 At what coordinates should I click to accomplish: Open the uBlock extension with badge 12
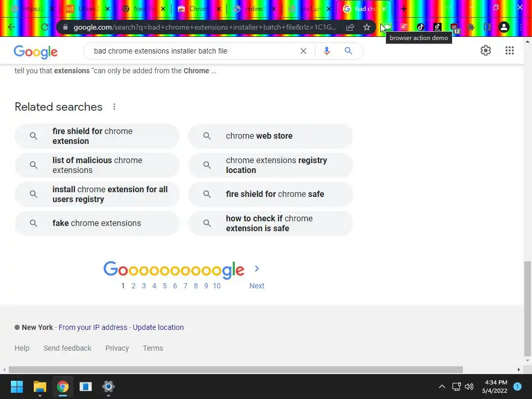[x=454, y=28]
